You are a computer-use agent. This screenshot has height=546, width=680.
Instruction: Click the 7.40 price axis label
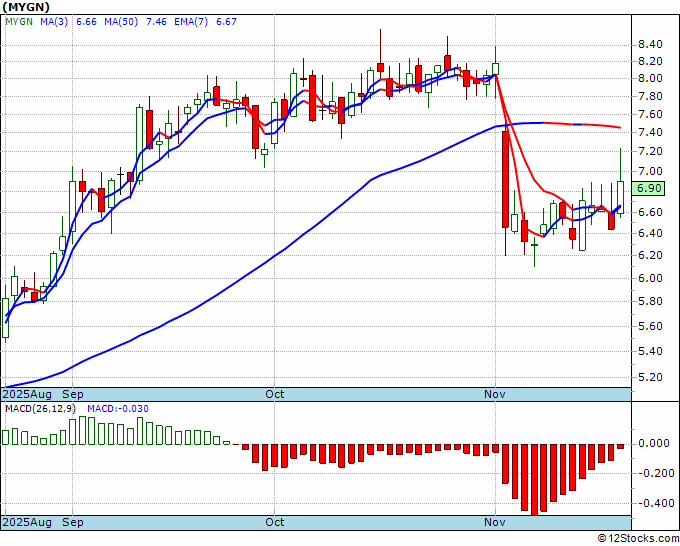point(650,132)
